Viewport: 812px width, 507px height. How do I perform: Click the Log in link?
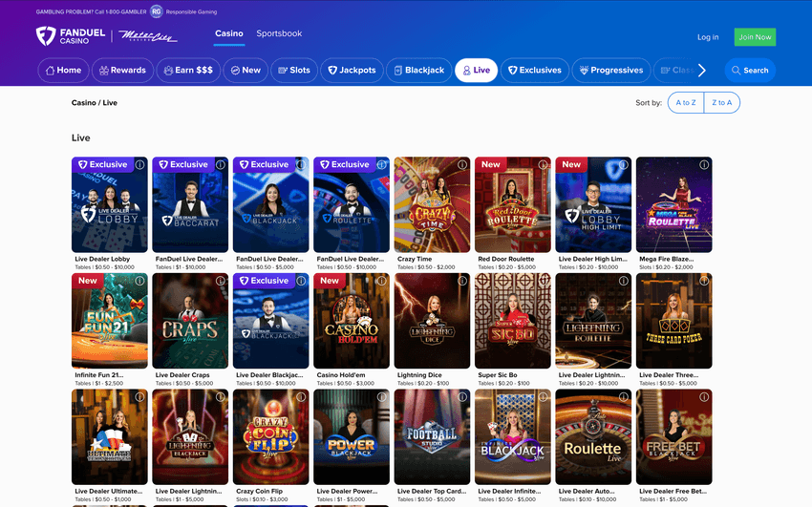(x=708, y=36)
